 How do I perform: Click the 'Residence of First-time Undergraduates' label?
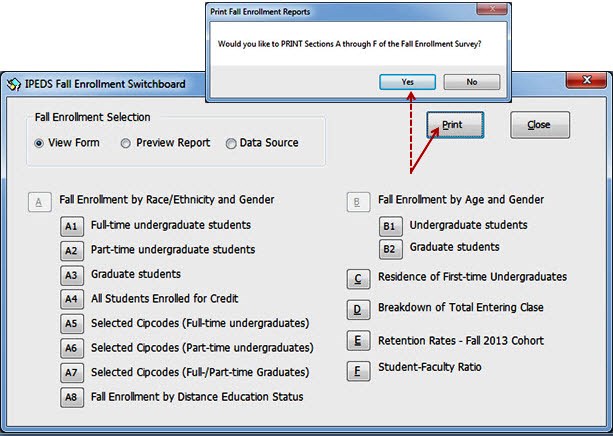[472, 277]
